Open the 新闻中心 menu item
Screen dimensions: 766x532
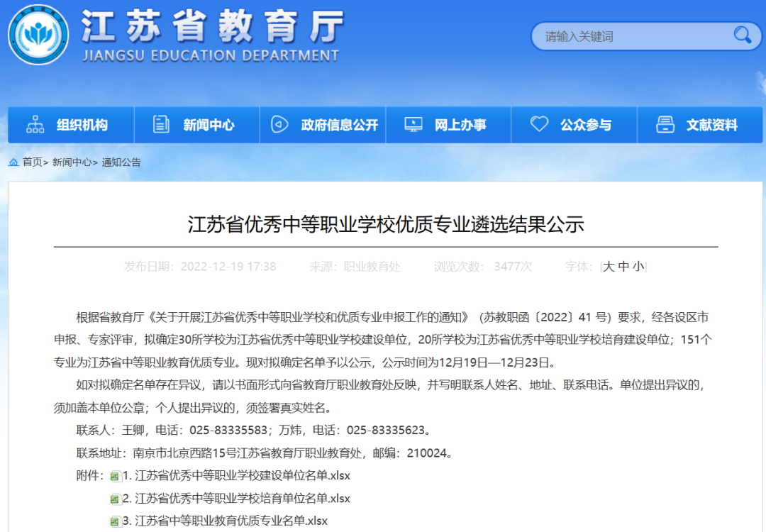click(197, 125)
